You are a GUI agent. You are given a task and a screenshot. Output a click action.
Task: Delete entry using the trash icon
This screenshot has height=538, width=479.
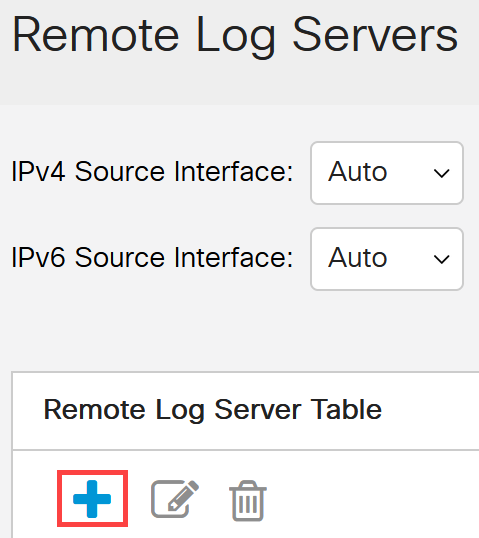[x=248, y=500]
